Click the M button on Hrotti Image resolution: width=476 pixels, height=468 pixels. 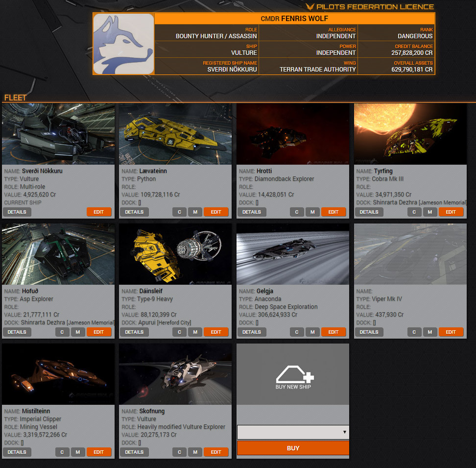point(312,212)
